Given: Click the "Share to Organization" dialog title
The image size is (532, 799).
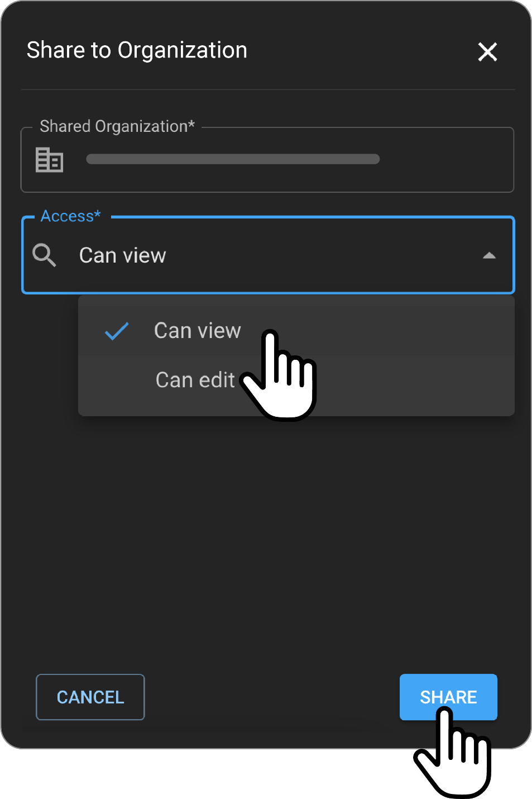Looking at the screenshot, I should coord(137,50).
